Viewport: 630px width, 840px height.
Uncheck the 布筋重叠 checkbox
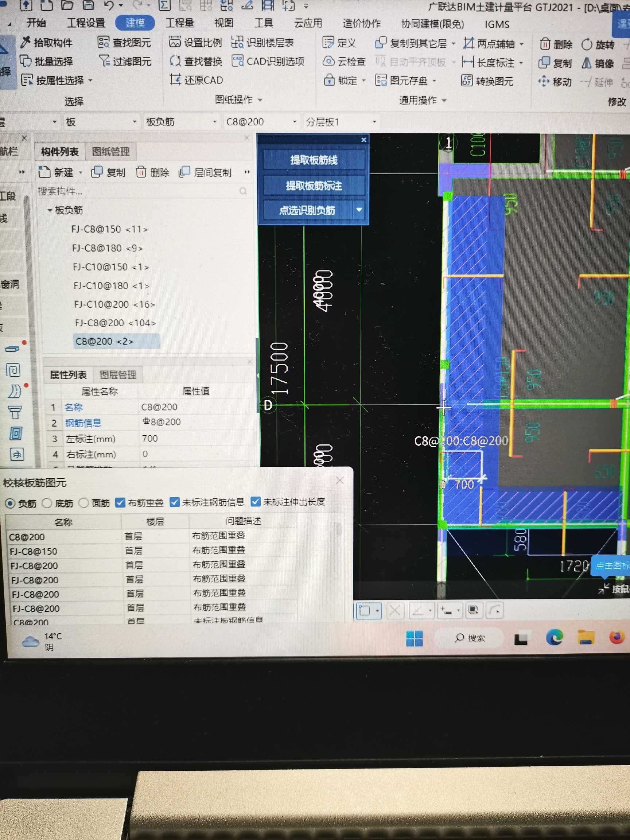(x=120, y=502)
